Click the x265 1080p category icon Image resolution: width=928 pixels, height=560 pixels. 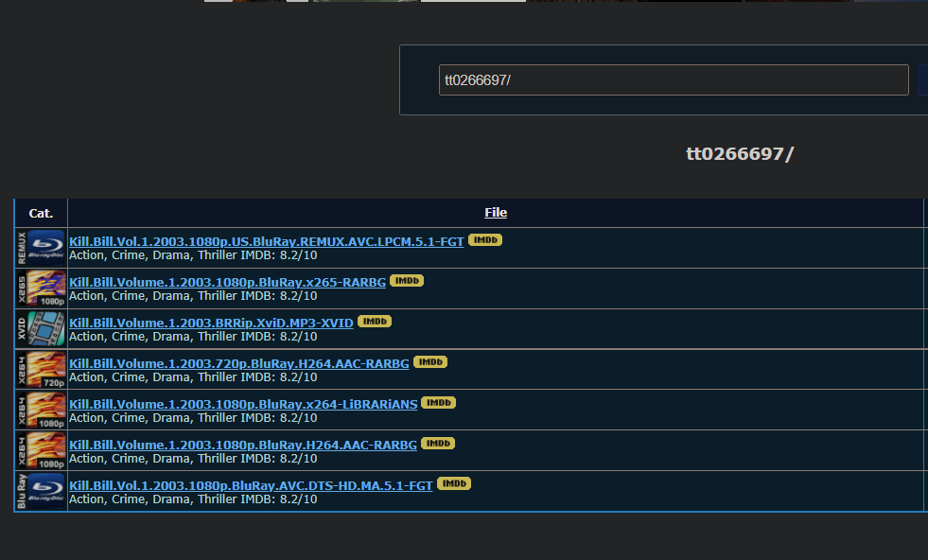[x=40, y=287]
